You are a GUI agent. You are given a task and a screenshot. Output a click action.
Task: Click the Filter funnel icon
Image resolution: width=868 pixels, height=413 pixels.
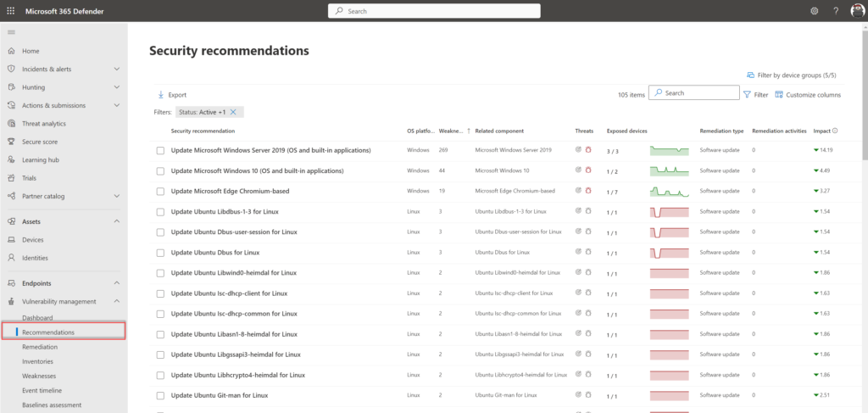[747, 95]
